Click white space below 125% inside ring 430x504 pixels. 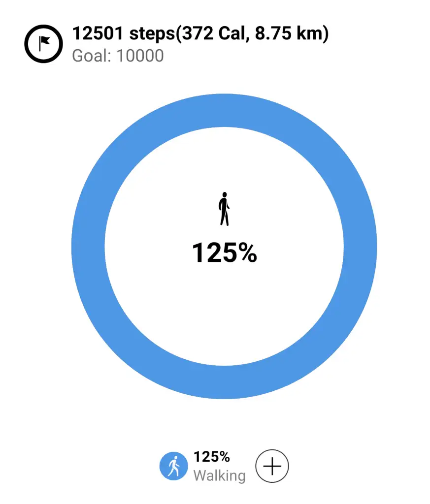[224, 305]
